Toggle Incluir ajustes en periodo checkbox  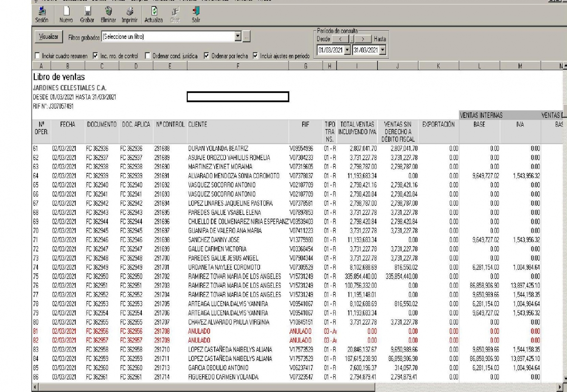coord(256,56)
